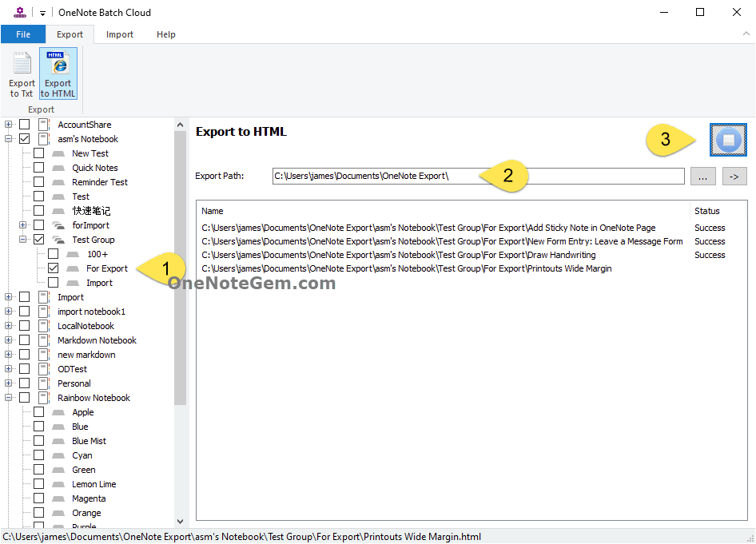Click the OneNote Batch Cloud app icon

coord(20,12)
